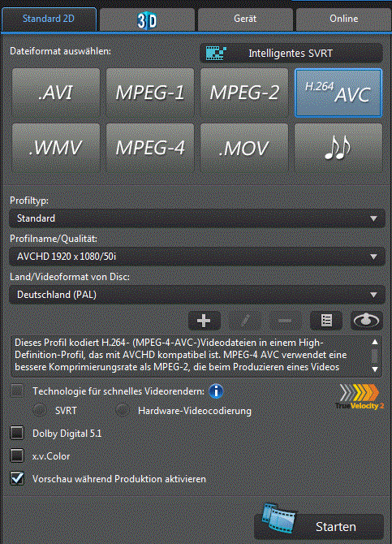This screenshot has height=544, width=392.
Task: Open the profile details list icon
Action: [326, 321]
